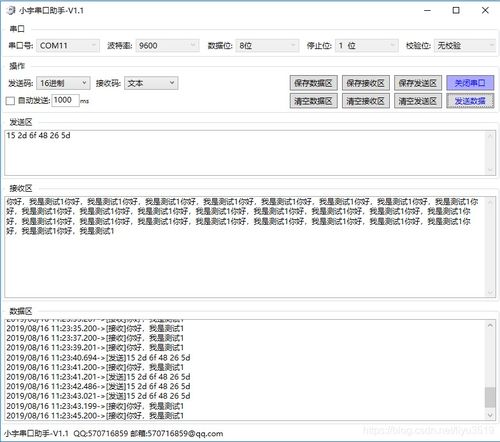Open the 接收码 文本 dropdown
Viewport: 500px width, 442px height.
(x=151, y=83)
